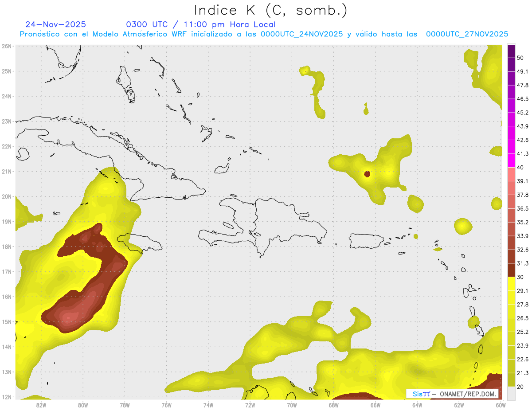Pick the swatch between 35.2 and 36.5
This screenshot has width=532, height=411.
pyautogui.click(x=511, y=215)
